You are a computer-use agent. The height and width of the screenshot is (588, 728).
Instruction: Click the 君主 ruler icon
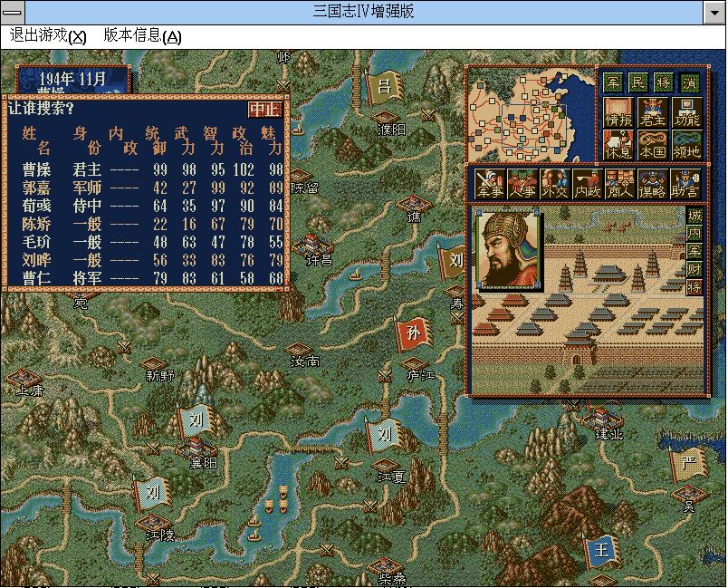(x=653, y=112)
